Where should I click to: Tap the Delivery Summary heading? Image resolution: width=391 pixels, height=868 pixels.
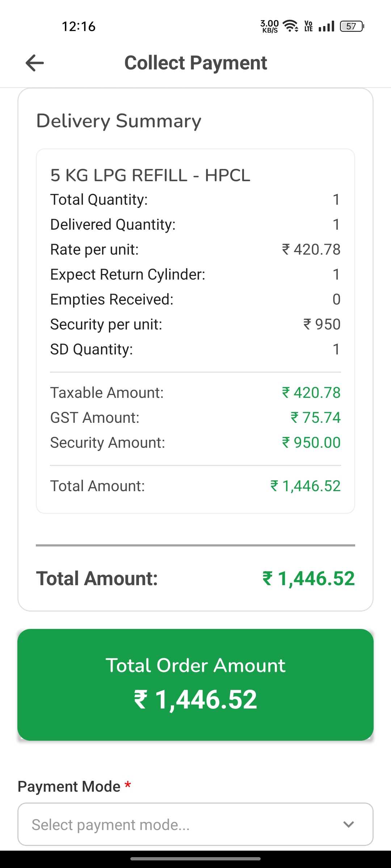(x=119, y=121)
